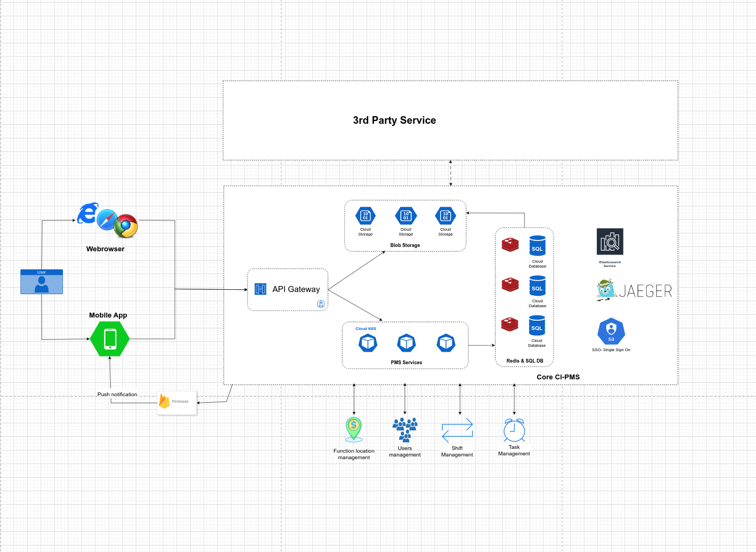Select the green Mobile App hexagon
Viewport: 756px width, 552px height.
point(110,339)
